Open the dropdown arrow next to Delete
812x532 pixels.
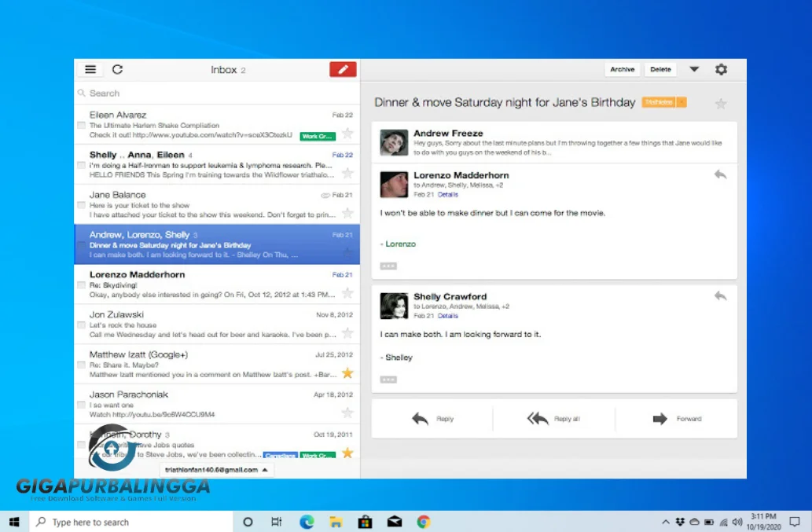tap(694, 69)
